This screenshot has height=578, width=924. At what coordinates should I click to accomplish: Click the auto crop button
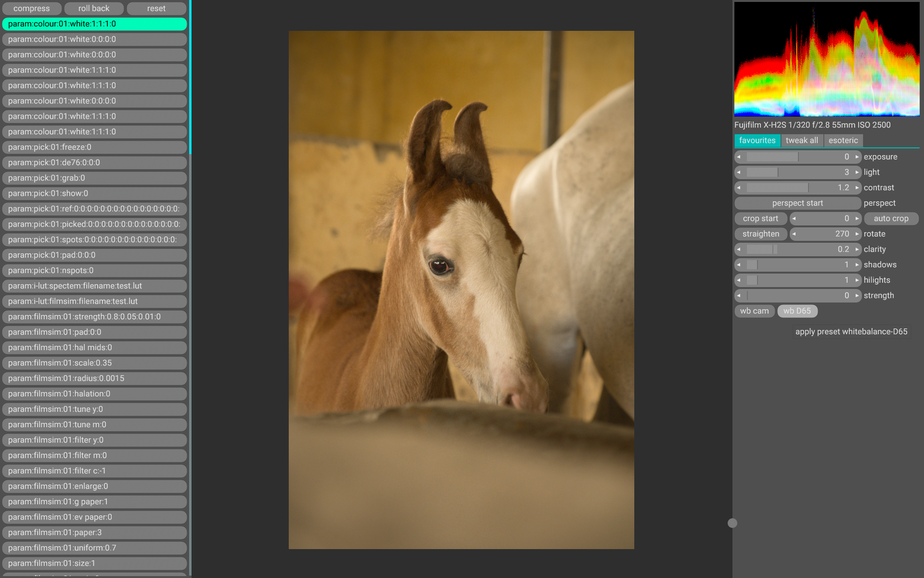pyautogui.click(x=891, y=219)
